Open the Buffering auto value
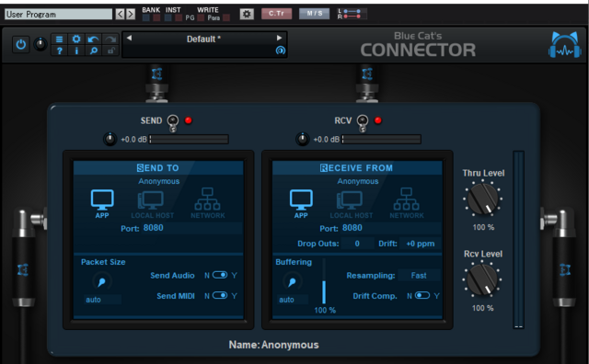Viewport: 589px width, 364px height. [293, 300]
